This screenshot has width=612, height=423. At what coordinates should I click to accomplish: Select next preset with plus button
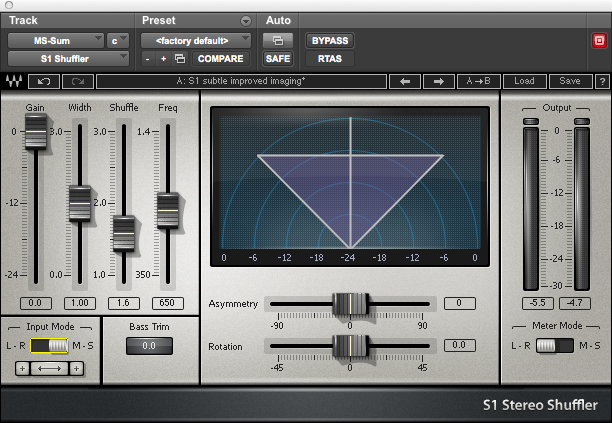[x=164, y=59]
